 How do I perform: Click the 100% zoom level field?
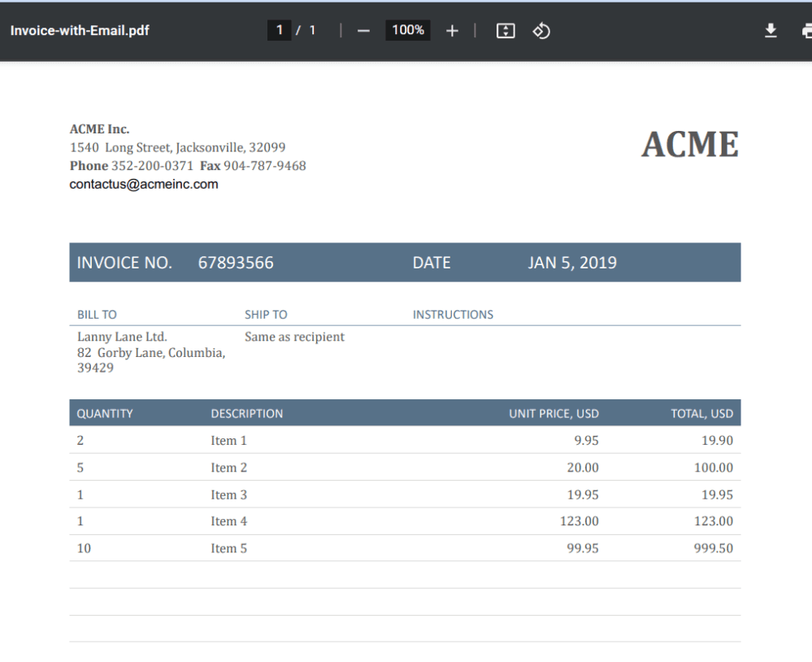click(x=407, y=31)
